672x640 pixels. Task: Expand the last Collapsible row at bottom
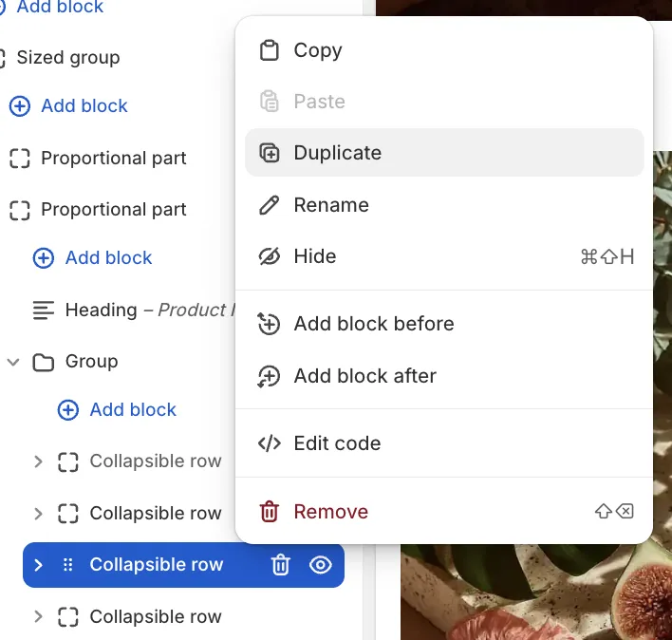click(x=39, y=617)
